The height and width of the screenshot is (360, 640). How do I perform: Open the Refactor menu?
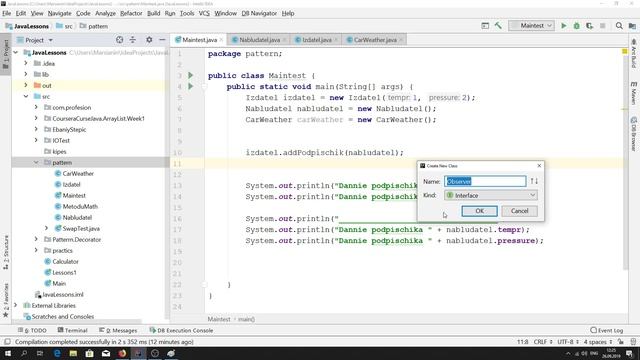(x=131, y=13)
